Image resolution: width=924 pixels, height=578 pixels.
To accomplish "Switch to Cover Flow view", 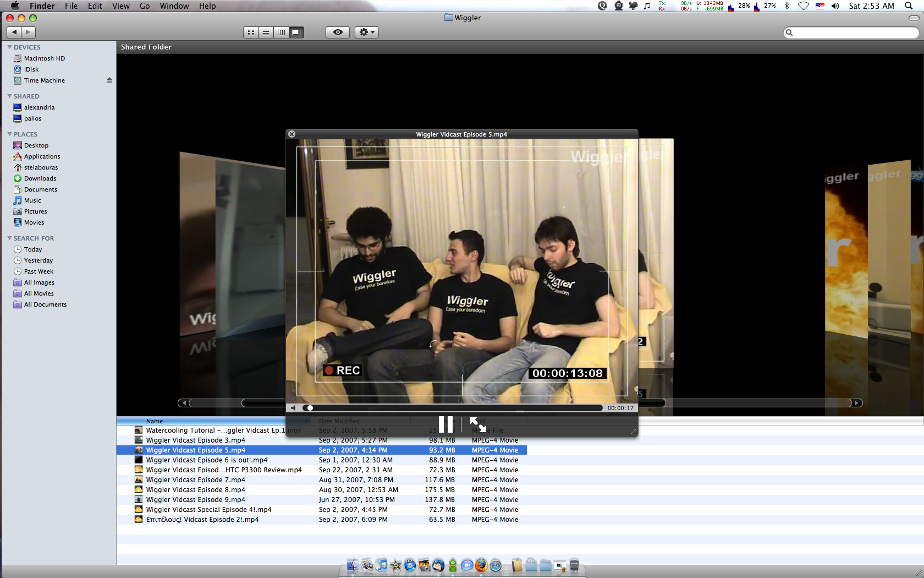I will tap(296, 32).
